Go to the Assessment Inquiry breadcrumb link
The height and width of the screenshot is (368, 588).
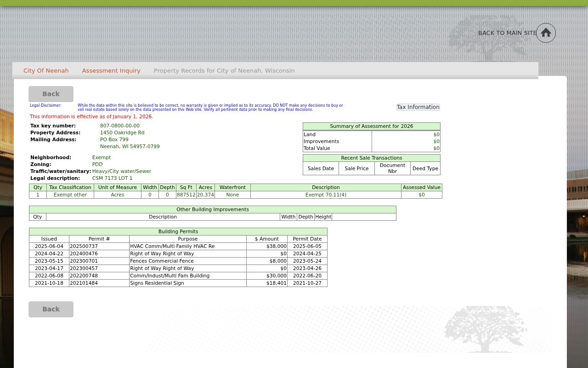coord(111,70)
